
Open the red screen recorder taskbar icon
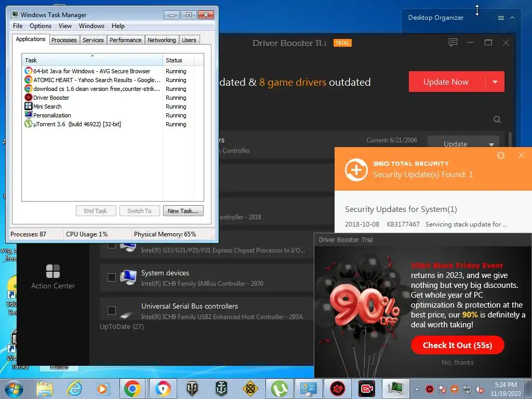367,389
